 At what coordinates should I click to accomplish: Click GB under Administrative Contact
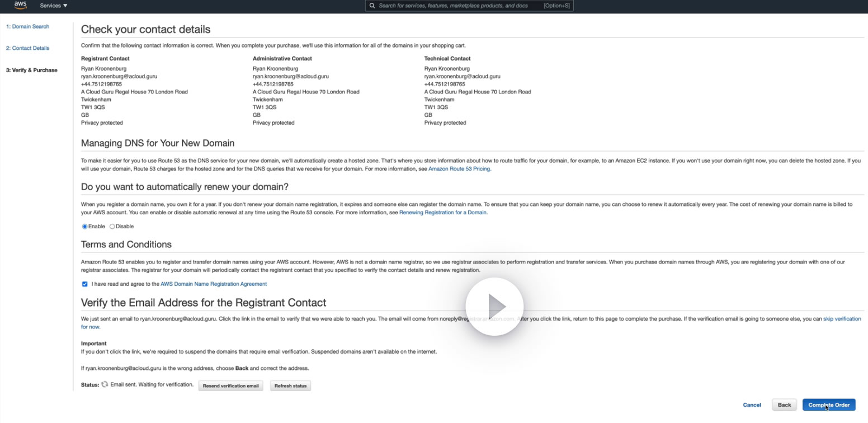coord(257,115)
